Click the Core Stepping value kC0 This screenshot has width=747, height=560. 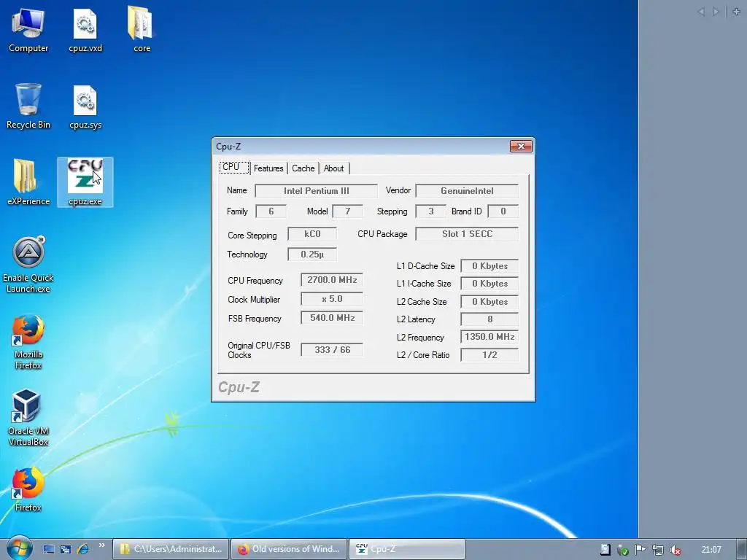coord(312,234)
